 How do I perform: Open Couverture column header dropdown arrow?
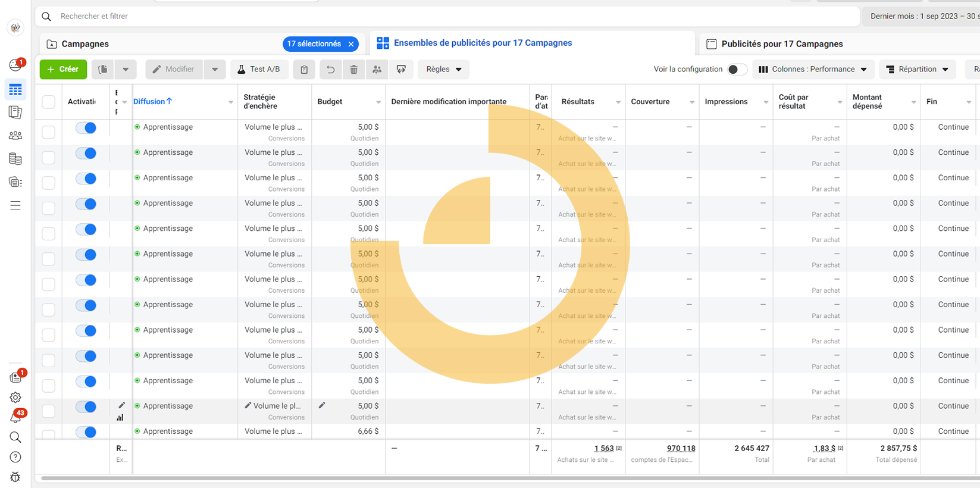pos(692,102)
